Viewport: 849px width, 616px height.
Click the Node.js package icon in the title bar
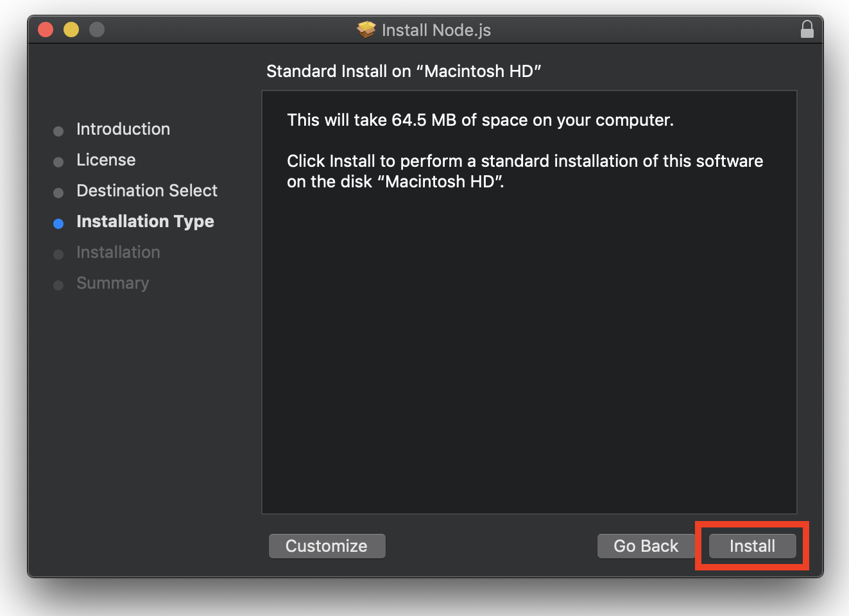click(365, 29)
